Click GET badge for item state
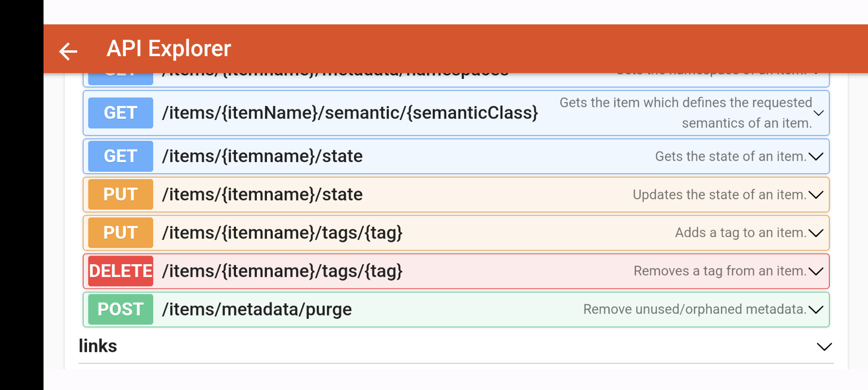868x390 pixels. 120,156
